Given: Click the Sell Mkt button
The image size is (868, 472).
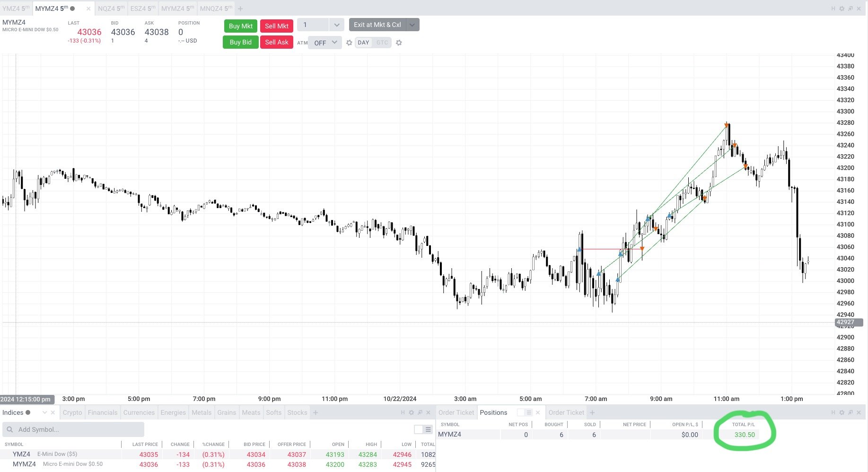Looking at the screenshot, I should 277,26.
